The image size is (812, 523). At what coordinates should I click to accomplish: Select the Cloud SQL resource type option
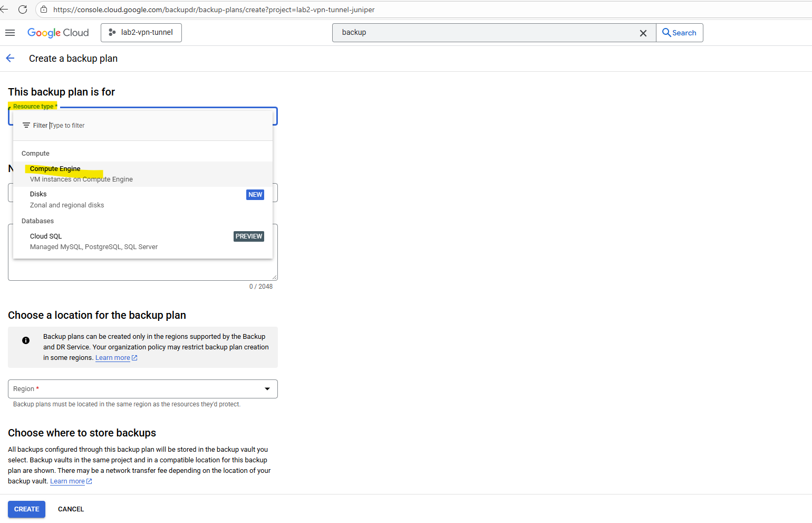click(143, 242)
